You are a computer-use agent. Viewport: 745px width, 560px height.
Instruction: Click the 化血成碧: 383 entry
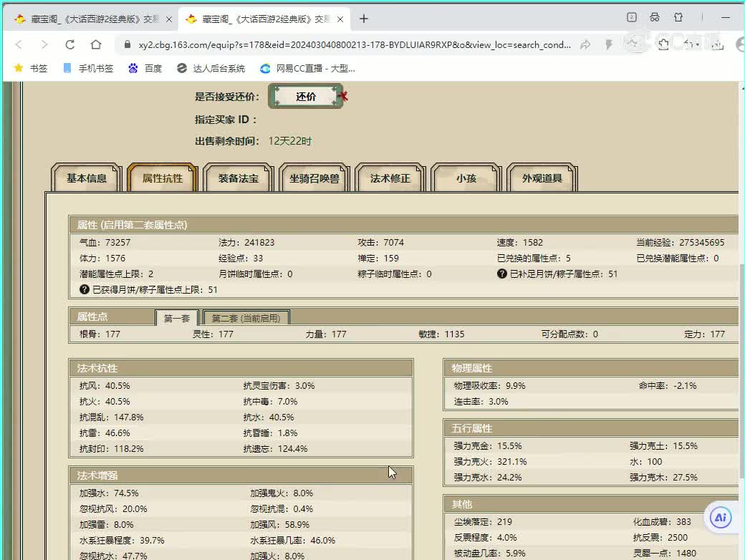coord(662,521)
